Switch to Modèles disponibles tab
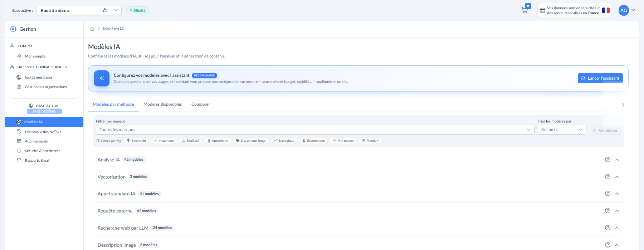The width and height of the screenshot is (644, 250). pos(162,104)
